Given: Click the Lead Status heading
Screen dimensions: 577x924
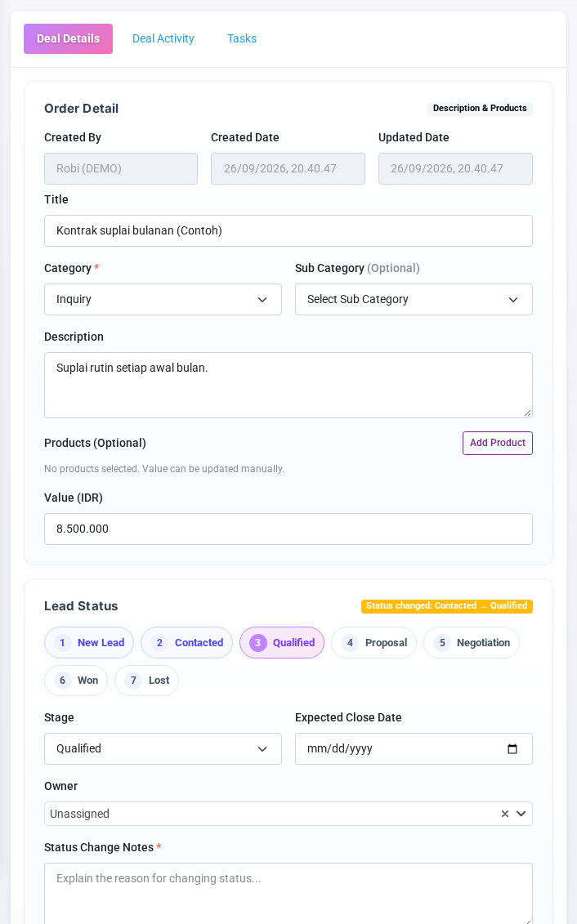Looking at the screenshot, I should [81, 606].
